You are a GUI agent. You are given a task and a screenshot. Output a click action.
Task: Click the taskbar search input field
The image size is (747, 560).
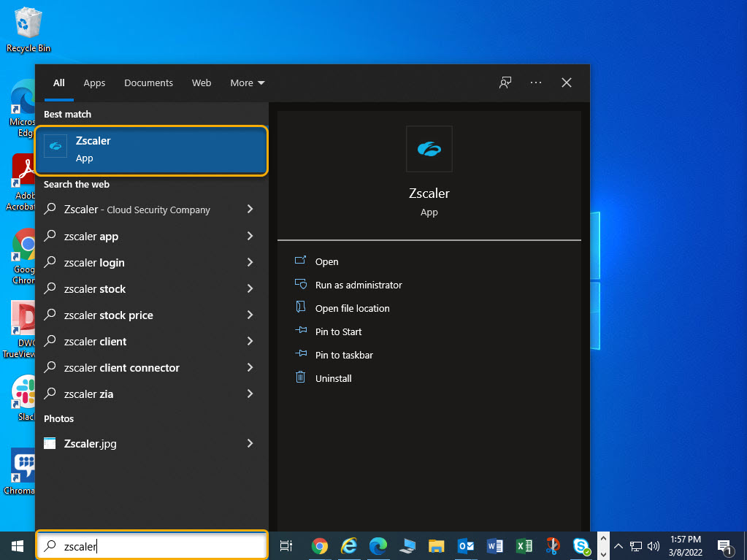coord(151,545)
